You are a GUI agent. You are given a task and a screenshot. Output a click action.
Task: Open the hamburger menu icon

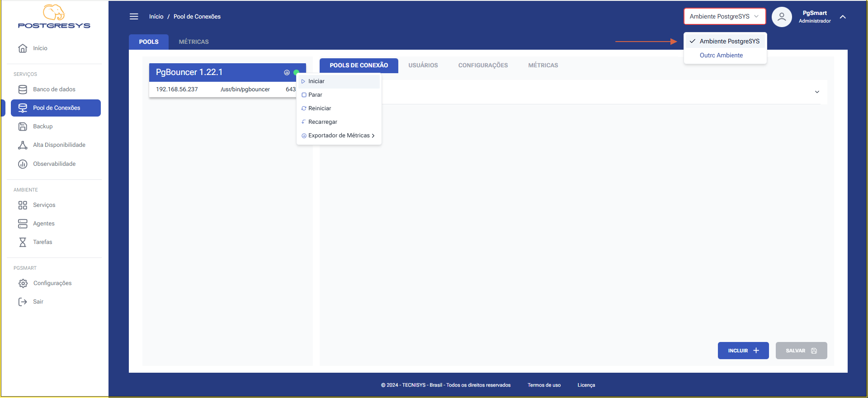coord(134,17)
